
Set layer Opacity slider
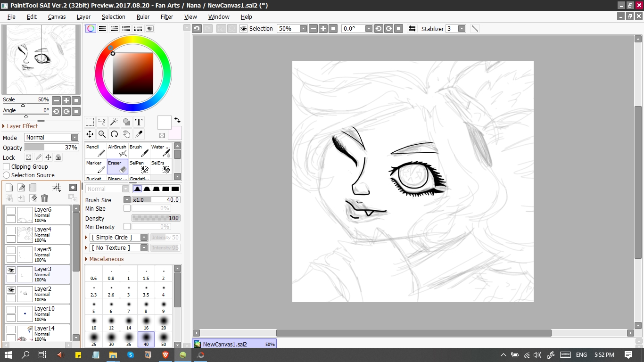click(x=51, y=148)
